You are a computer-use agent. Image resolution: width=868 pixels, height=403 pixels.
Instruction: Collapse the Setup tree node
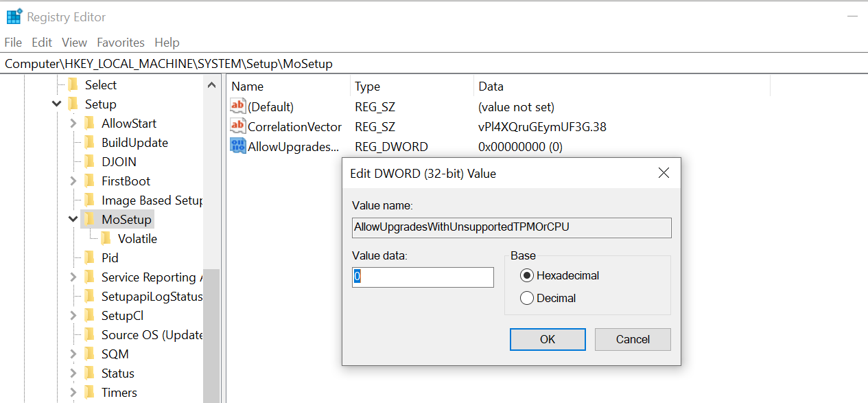click(x=57, y=104)
